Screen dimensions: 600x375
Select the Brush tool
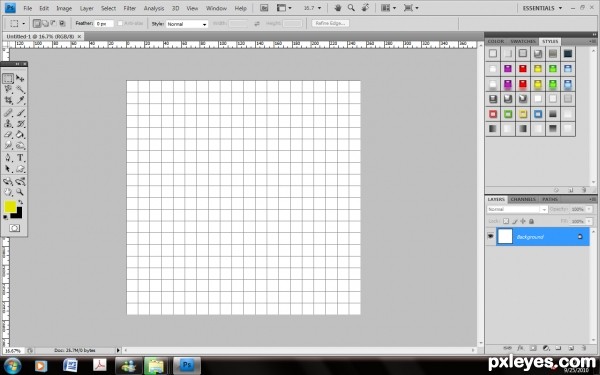[x=20, y=112]
